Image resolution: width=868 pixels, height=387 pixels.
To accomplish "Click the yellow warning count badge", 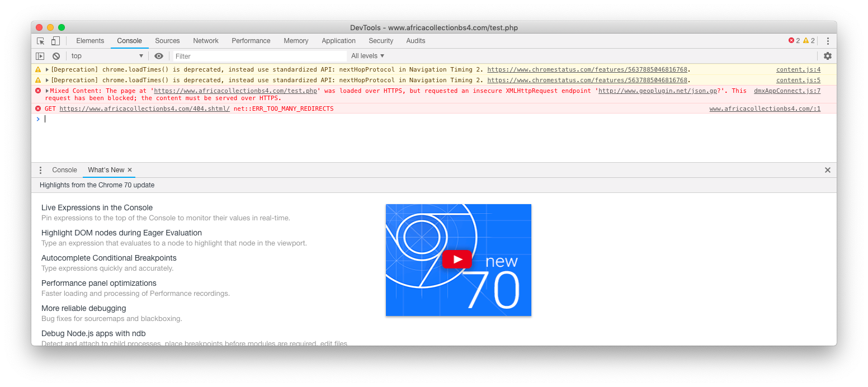I will coord(809,41).
